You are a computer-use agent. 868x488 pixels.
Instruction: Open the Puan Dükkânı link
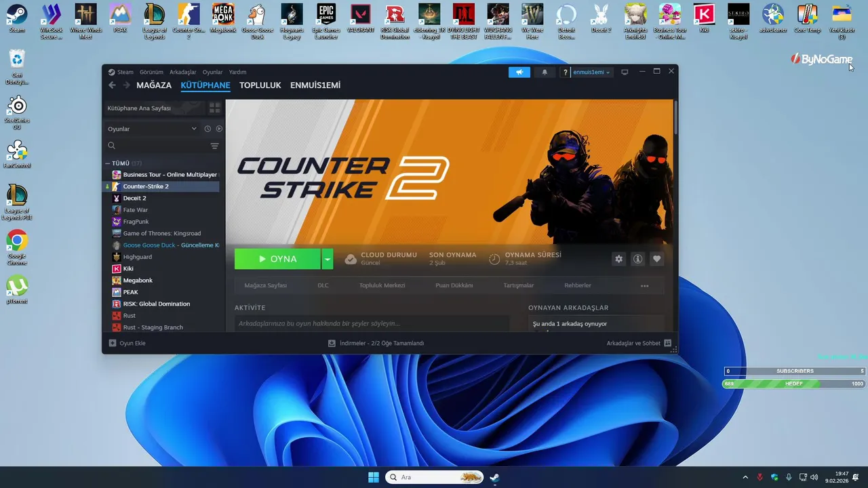[x=454, y=286]
